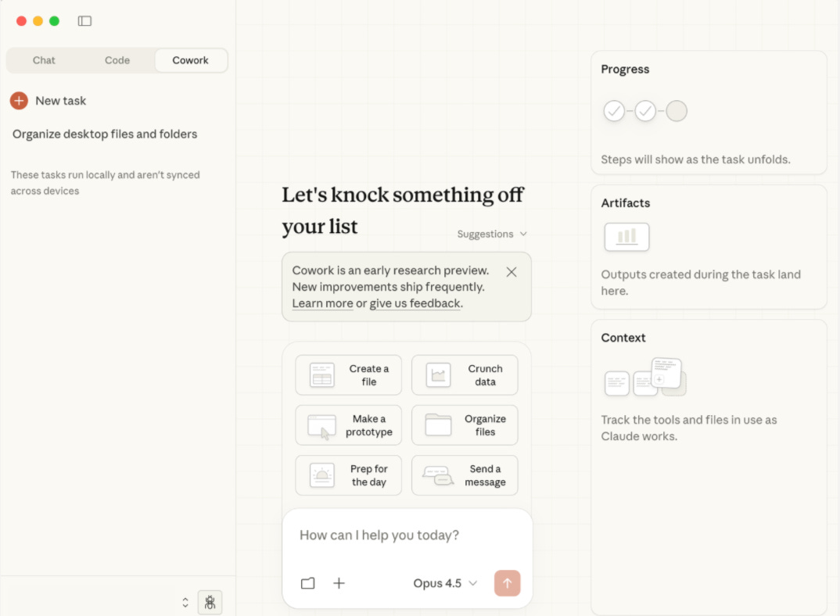840x616 pixels.
Task: Pick the Make a prototype suggestion
Action: click(348, 425)
